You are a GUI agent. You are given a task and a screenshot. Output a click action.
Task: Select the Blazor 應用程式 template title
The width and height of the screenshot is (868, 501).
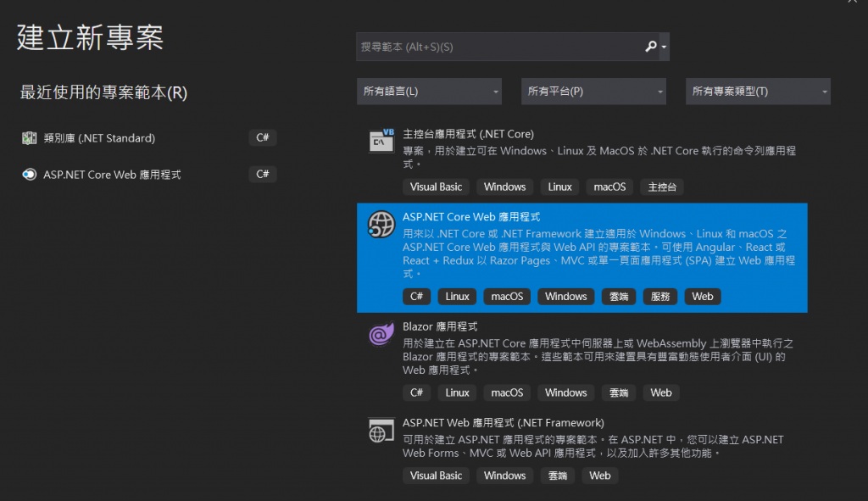(x=440, y=326)
